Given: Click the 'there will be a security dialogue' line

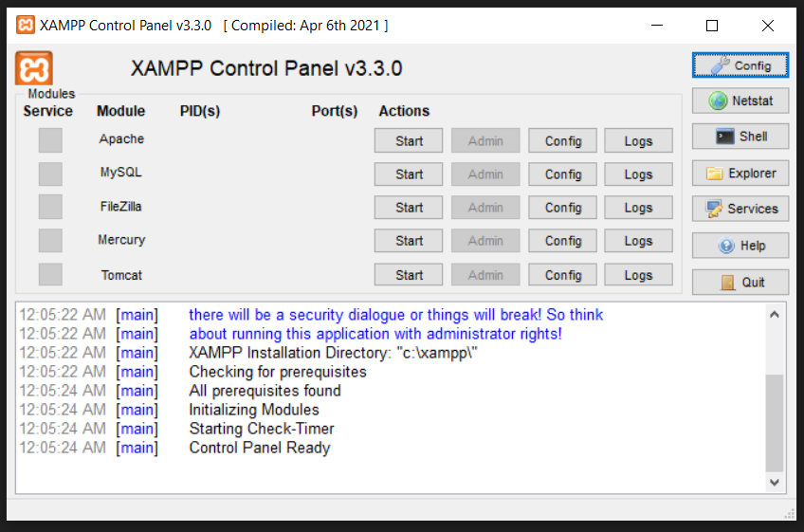Looking at the screenshot, I should (396, 315).
